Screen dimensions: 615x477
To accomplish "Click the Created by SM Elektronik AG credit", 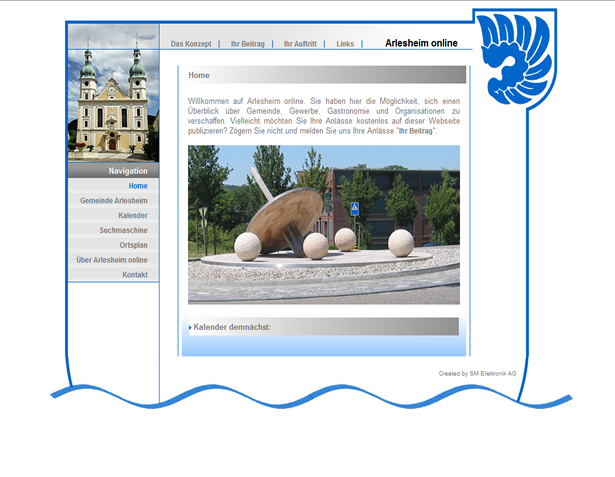I will (477, 373).
